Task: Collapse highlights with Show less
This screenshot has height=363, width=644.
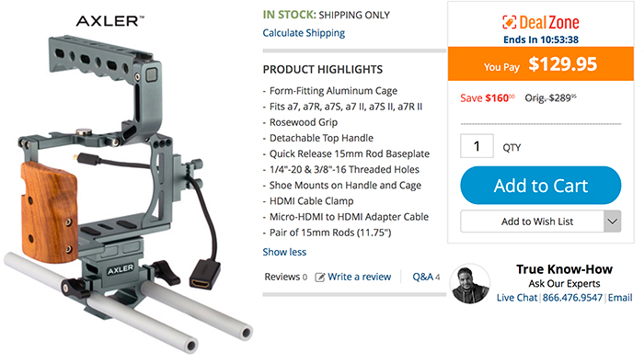Action: pyautogui.click(x=284, y=252)
